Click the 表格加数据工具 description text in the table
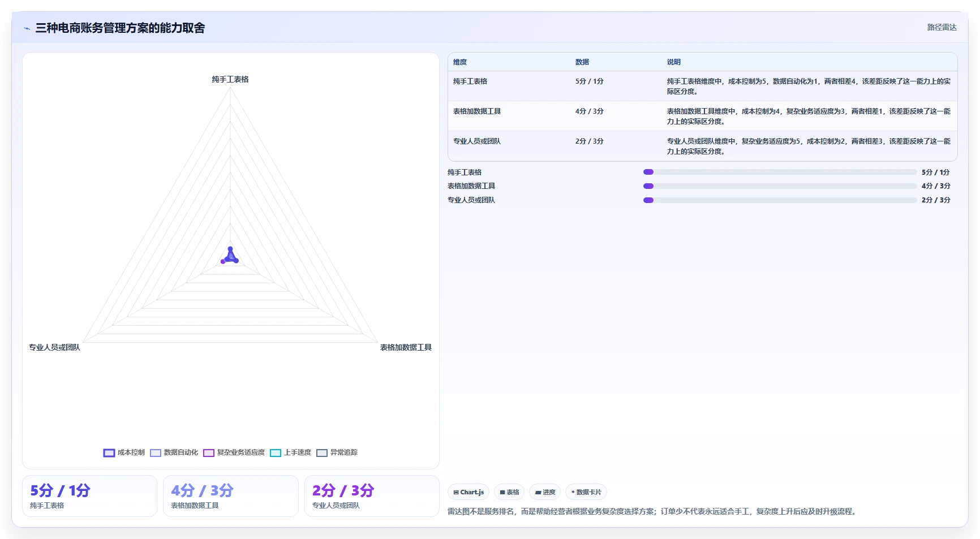980x539 pixels. tap(809, 117)
